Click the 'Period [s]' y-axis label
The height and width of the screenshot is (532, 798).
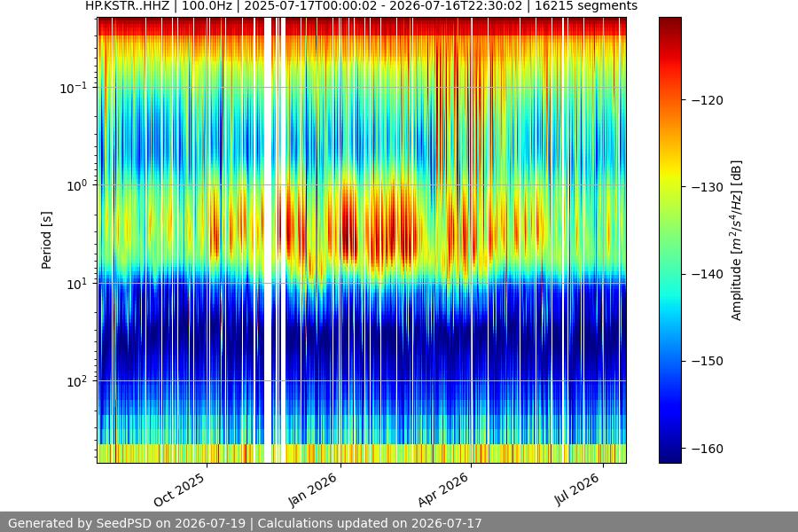point(46,240)
